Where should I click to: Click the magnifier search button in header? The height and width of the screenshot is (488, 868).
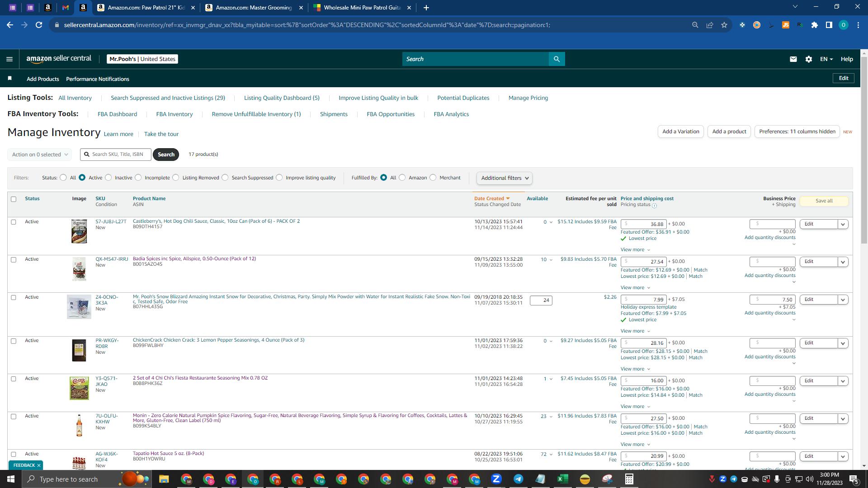557,59
